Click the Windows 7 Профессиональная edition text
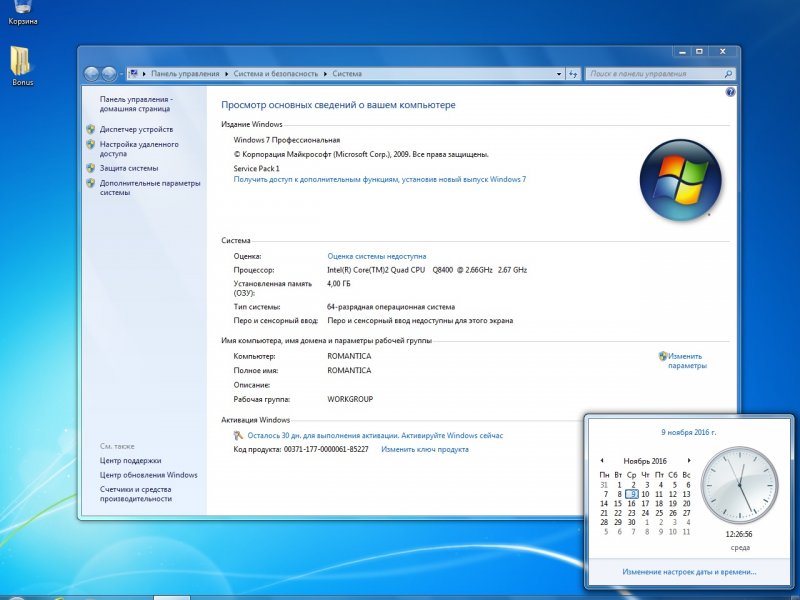This screenshot has width=800, height=600. pos(287,140)
